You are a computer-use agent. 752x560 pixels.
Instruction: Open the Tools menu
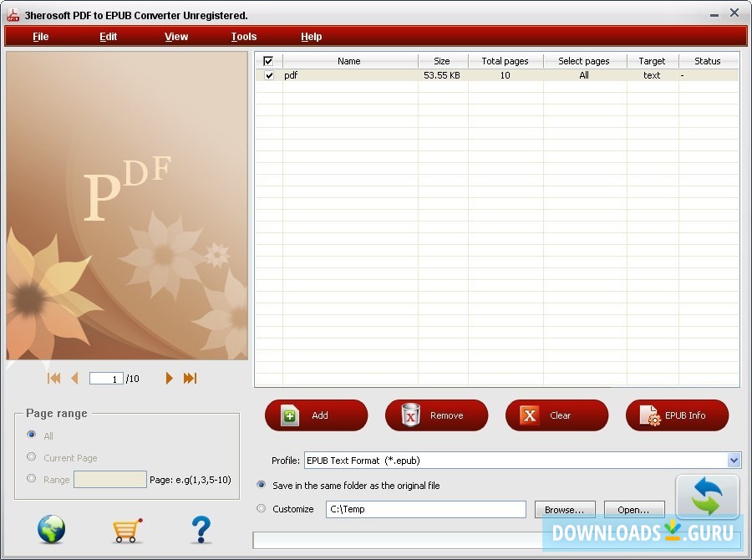tap(243, 36)
